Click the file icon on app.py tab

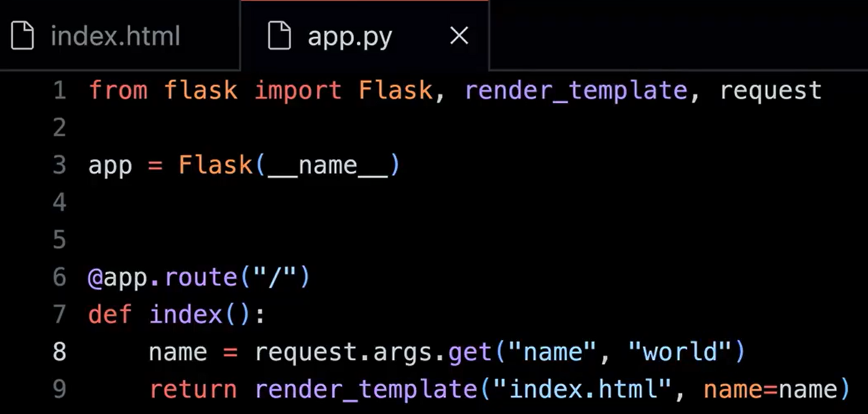pyautogui.click(x=279, y=36)
